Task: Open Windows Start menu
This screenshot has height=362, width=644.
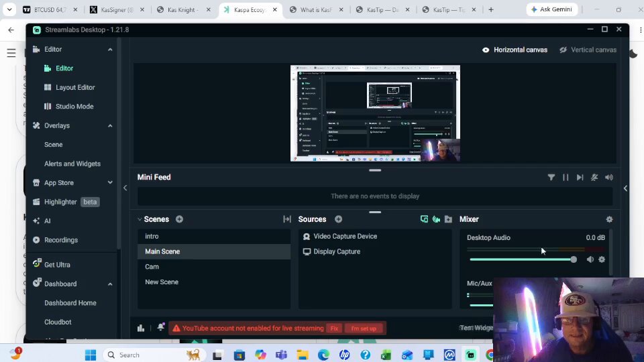Action: pos(91,355)
